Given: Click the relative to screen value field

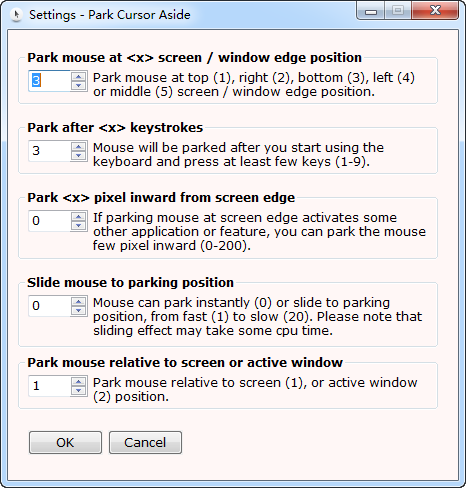Looking at the screenshot, I should pos(50,386).
